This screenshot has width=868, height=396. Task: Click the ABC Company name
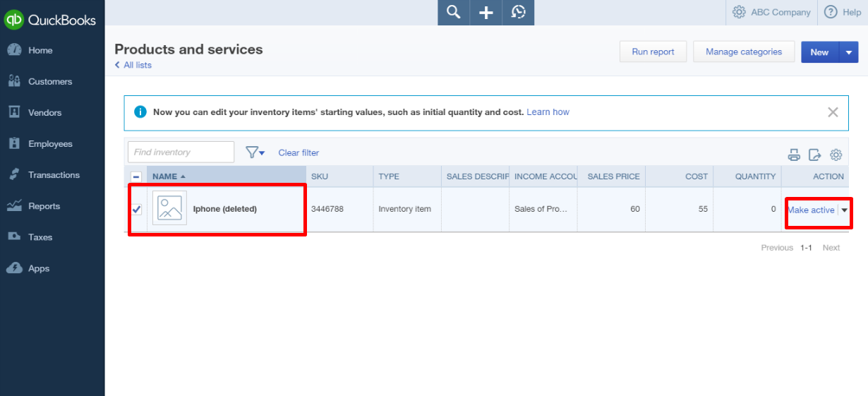pos(780,12)
